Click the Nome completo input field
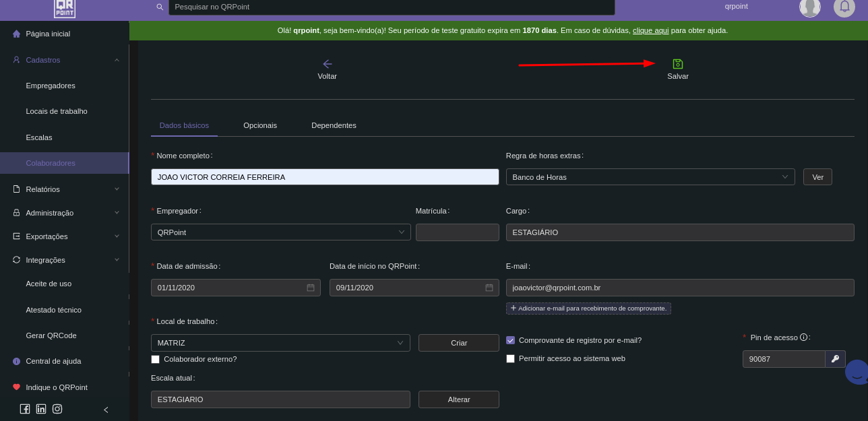 (x=325, y=177)
